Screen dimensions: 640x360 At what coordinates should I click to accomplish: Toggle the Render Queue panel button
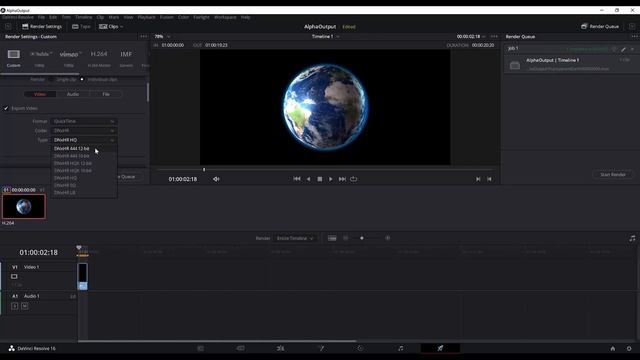pyautogui.click(x=600, y=27)
